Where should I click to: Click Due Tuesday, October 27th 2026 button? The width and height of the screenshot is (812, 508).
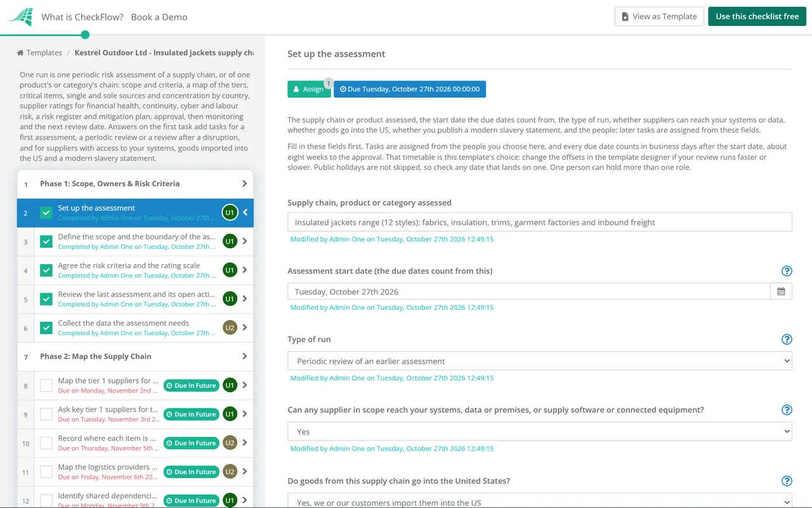click(410, 89)
